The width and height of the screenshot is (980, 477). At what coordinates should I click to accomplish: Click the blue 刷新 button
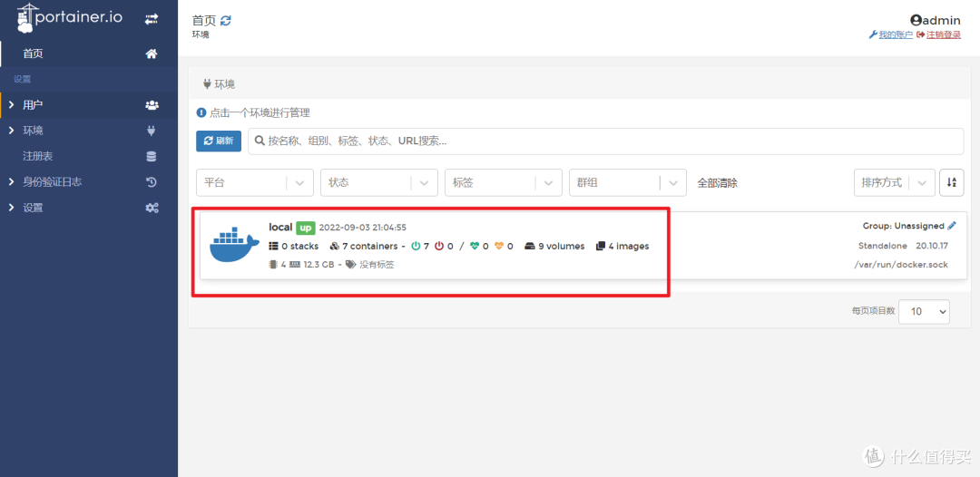coord(219,141)
